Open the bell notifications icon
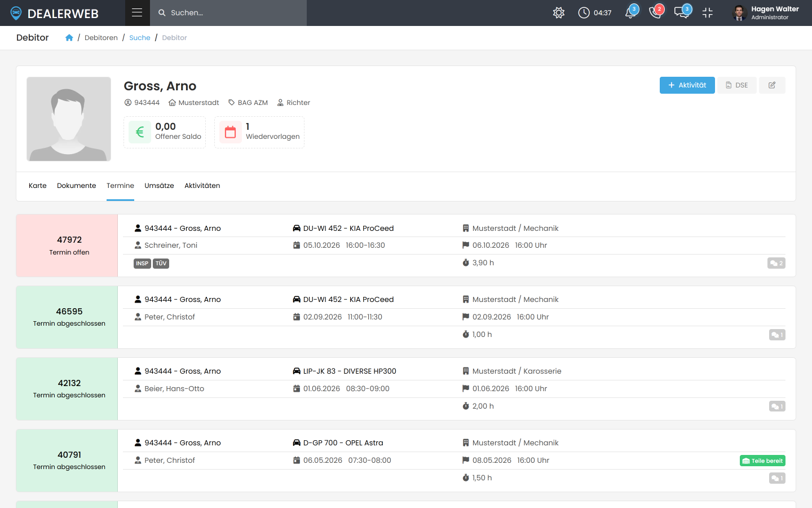 631,12
